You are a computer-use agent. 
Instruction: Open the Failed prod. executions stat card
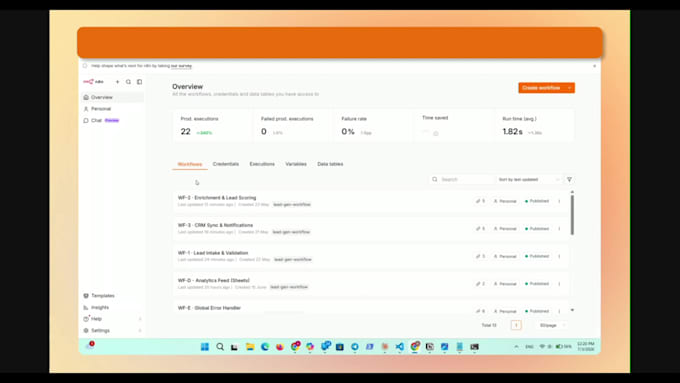click(x=293, y=126)
